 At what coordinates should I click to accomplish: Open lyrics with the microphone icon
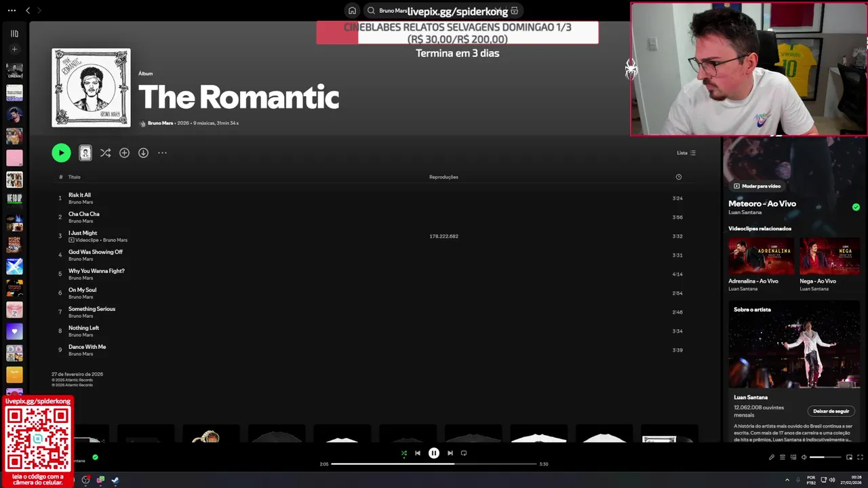pyautogui.click(x=772, y=457)
